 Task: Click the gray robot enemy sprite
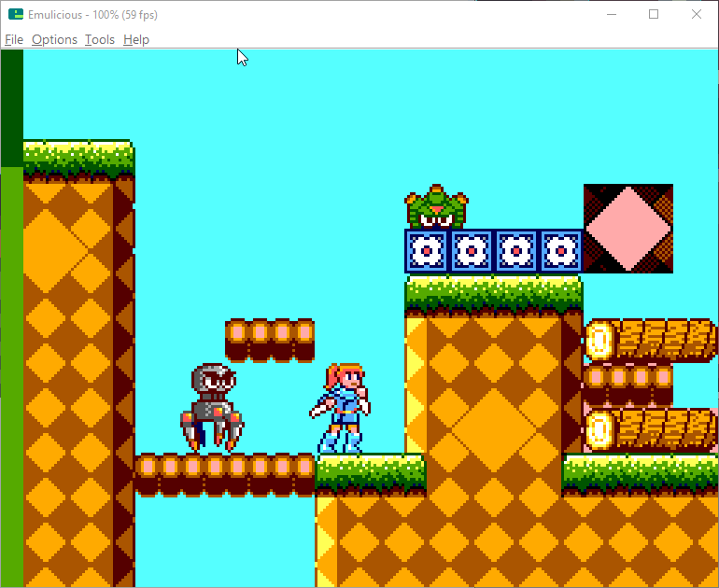(212, 407)
